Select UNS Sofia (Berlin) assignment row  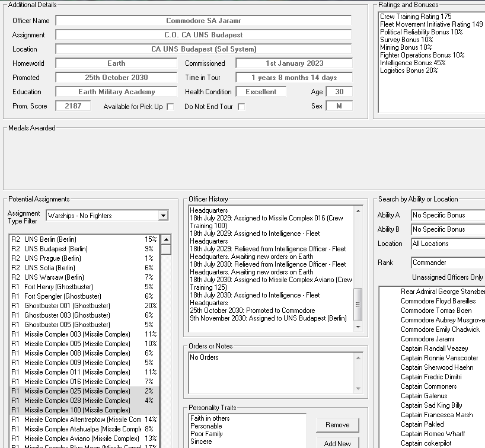click(x=84, y=268)
